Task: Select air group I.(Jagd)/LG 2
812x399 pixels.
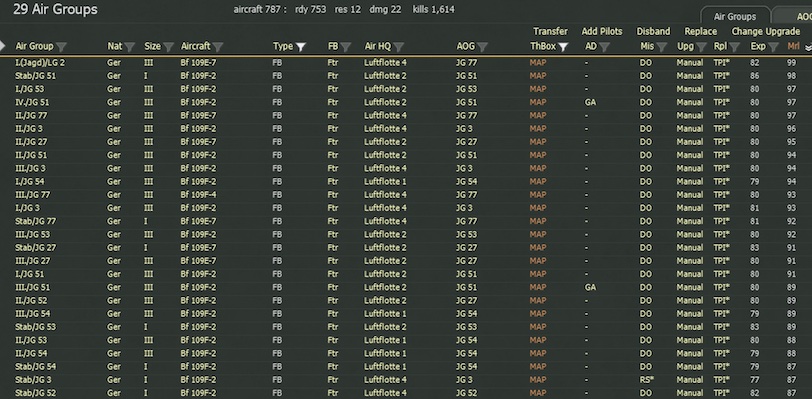Action: (40, 63)
